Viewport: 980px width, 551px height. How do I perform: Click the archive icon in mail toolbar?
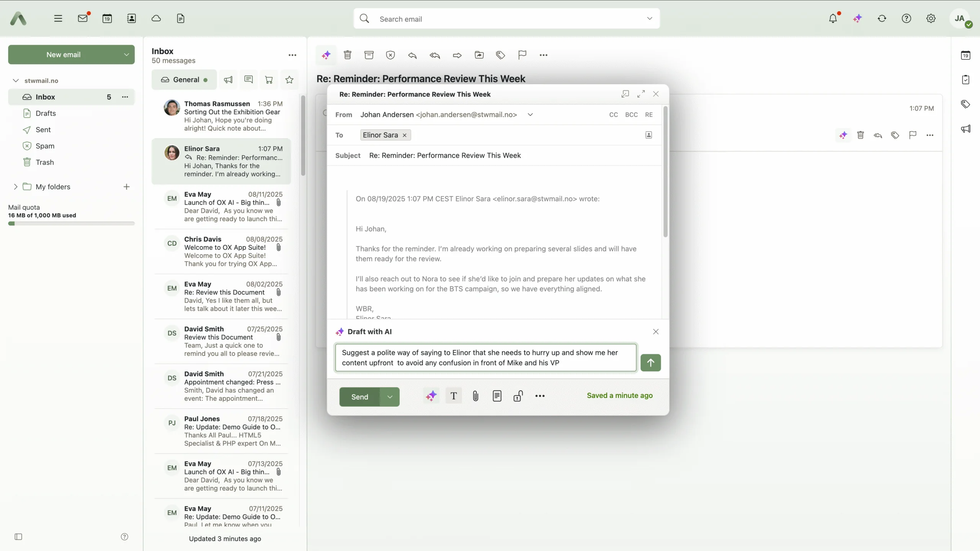tap(369, 55)
